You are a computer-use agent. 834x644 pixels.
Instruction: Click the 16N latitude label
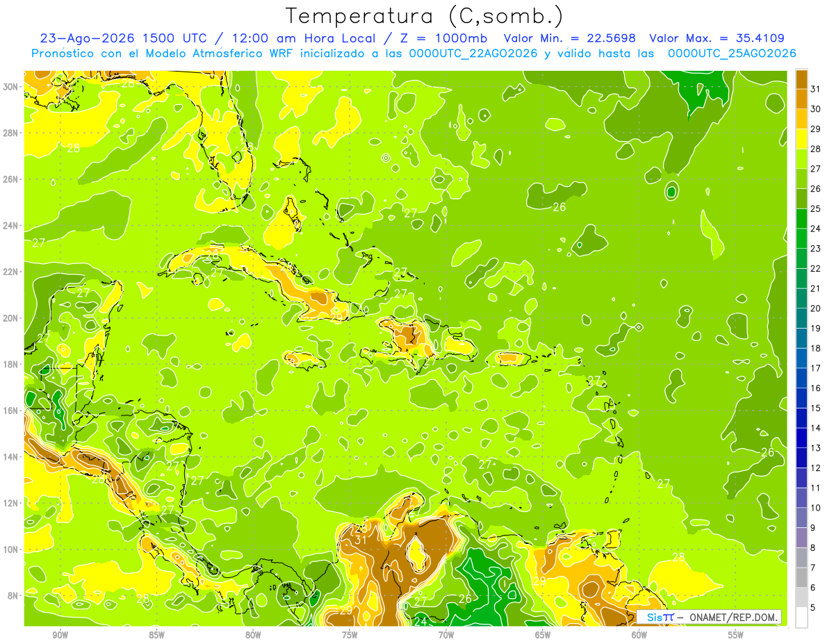click(11, 411)
